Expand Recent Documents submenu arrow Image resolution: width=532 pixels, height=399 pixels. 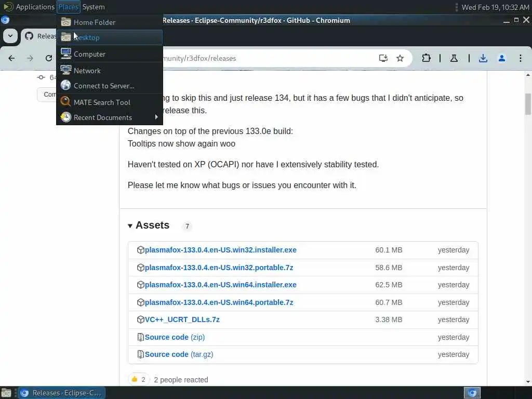156,117
